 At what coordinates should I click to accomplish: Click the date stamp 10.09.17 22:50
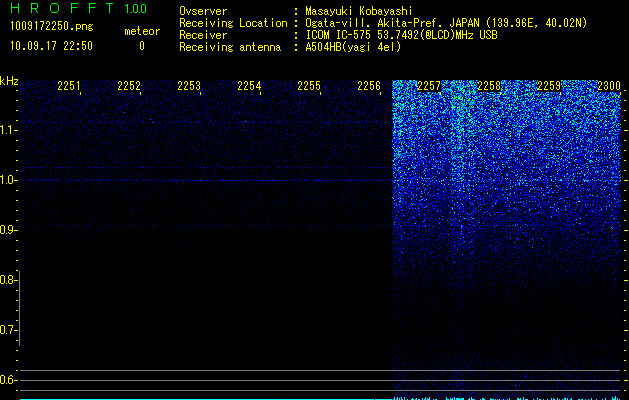pos(51,46)
